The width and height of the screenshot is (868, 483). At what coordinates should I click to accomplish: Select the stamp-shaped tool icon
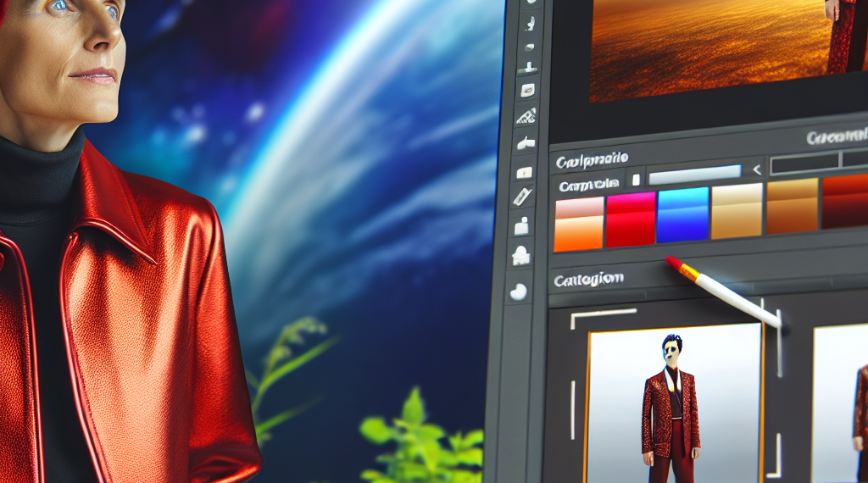tap(529, 68)
